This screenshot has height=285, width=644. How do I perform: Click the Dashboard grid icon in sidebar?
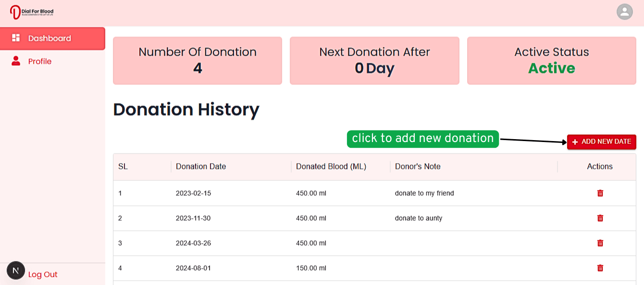coord(16,38)
